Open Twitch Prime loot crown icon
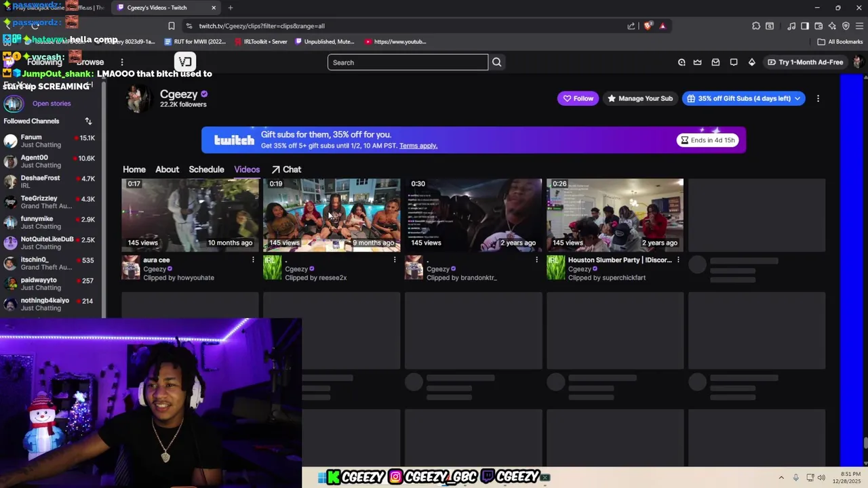This screenshot has width=868, height=488. click(698, 62)
